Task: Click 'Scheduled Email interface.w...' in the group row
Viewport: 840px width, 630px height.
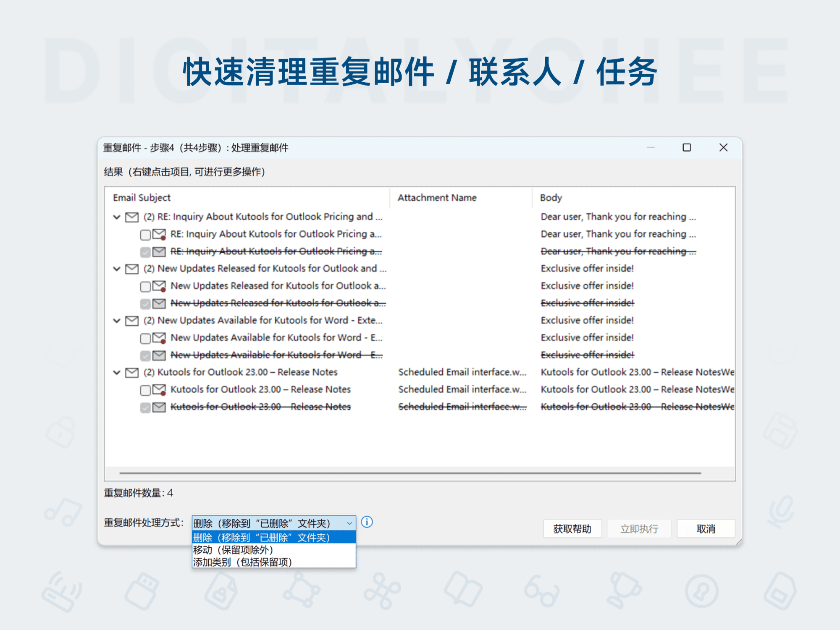Action: [x=462, y=372]
